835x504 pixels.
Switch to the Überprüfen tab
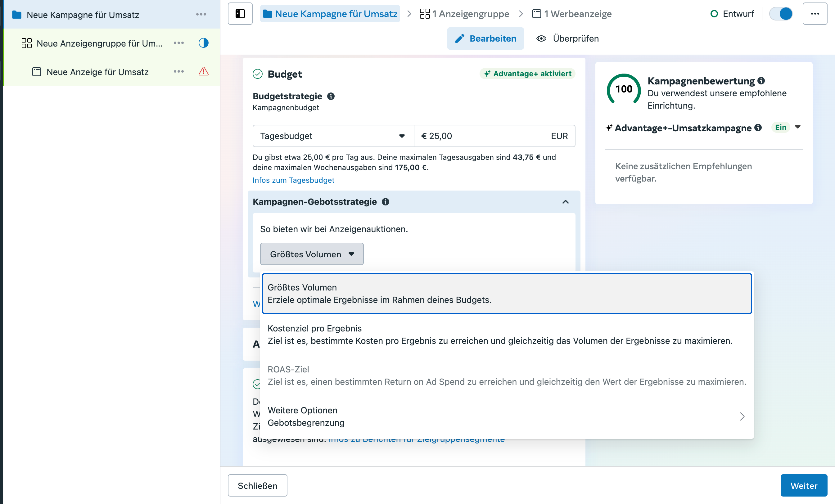567,38
